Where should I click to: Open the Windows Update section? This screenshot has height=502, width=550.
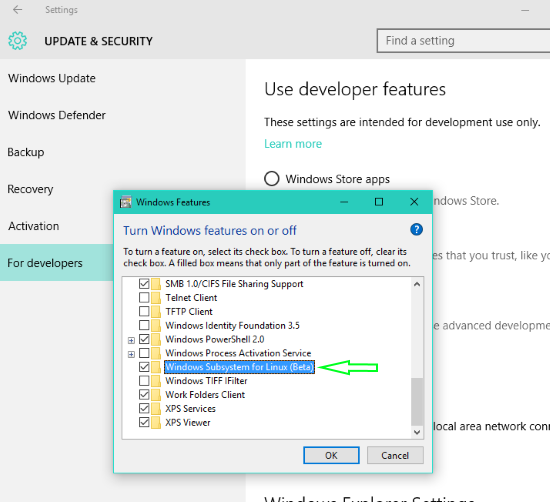(x=52, y=78)
